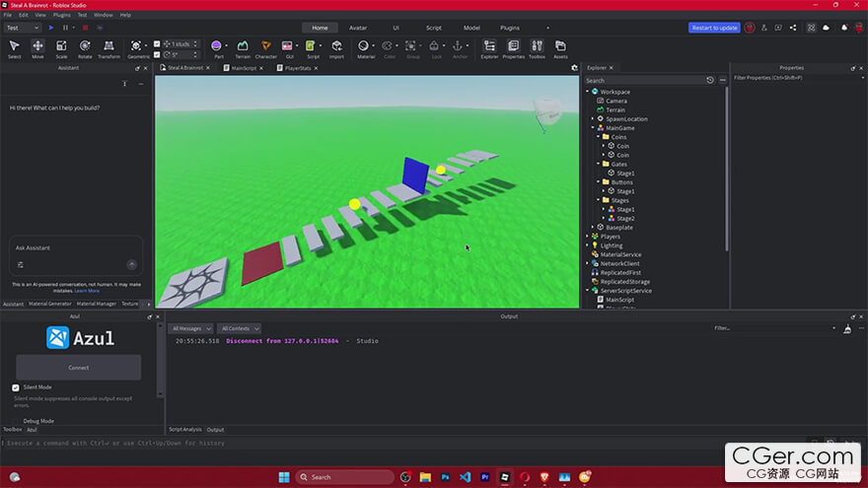Click the GUI insert icon
Viewport: 868px width, 488px height.
[x=287, y=46]
